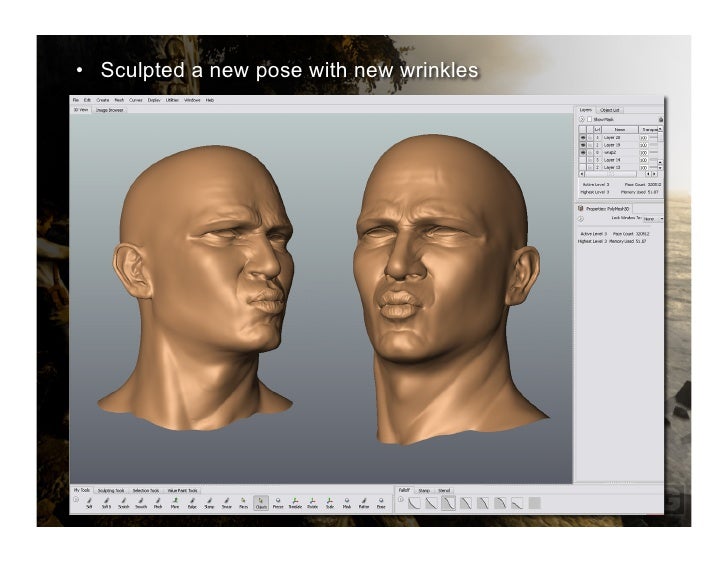Image resolution: width=728 pixels, height=563 pixels.
Task: Click transparency value field of Layer 20
Action: pos(645,136)
